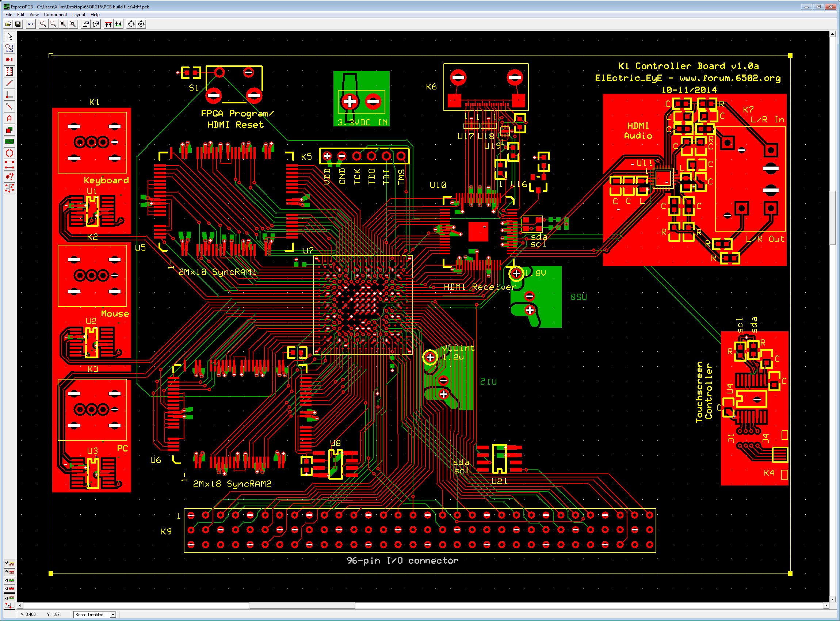Select the place circle tool

(9, 153)
